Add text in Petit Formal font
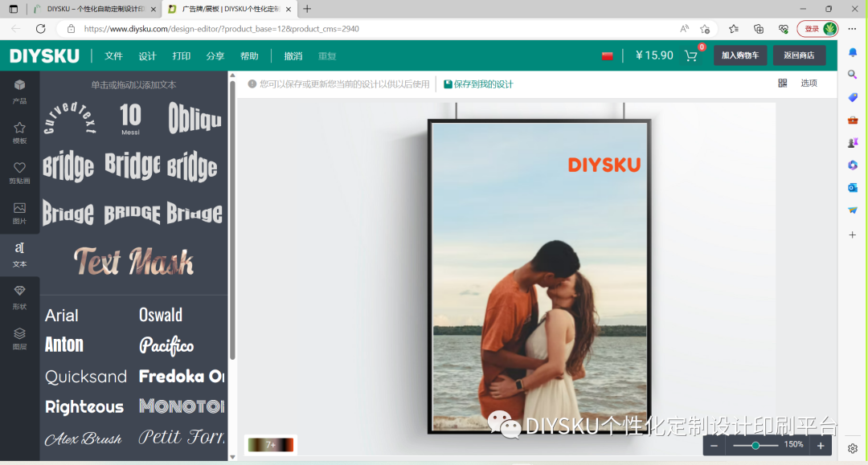This screenshot has height=465, width=868. pyautogui.click(x=182, y=437)
